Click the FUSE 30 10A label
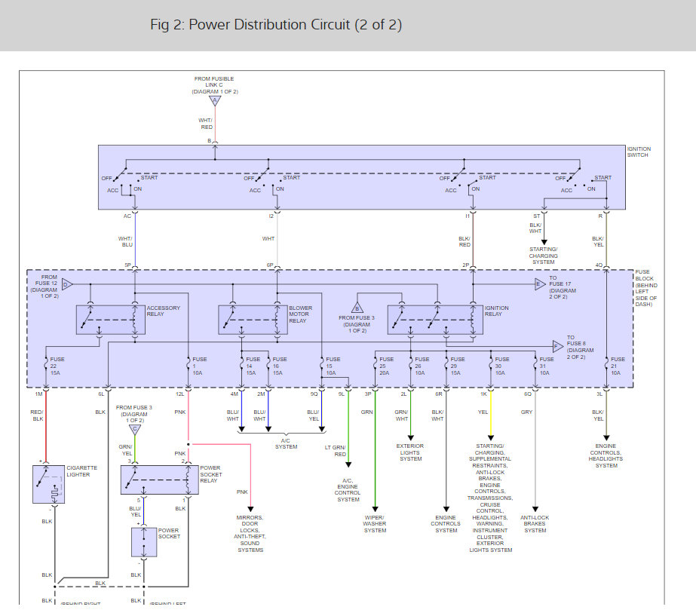 point(502,366)
